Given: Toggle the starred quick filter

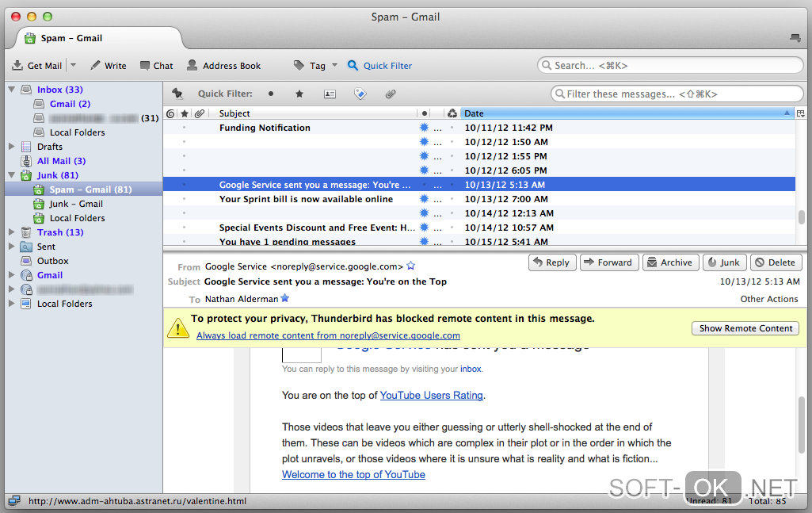Looking at the screenshot, I should click(299, 94).
